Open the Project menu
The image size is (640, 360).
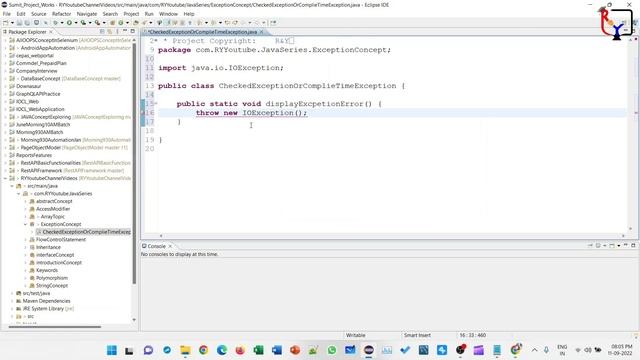(131, 14)
